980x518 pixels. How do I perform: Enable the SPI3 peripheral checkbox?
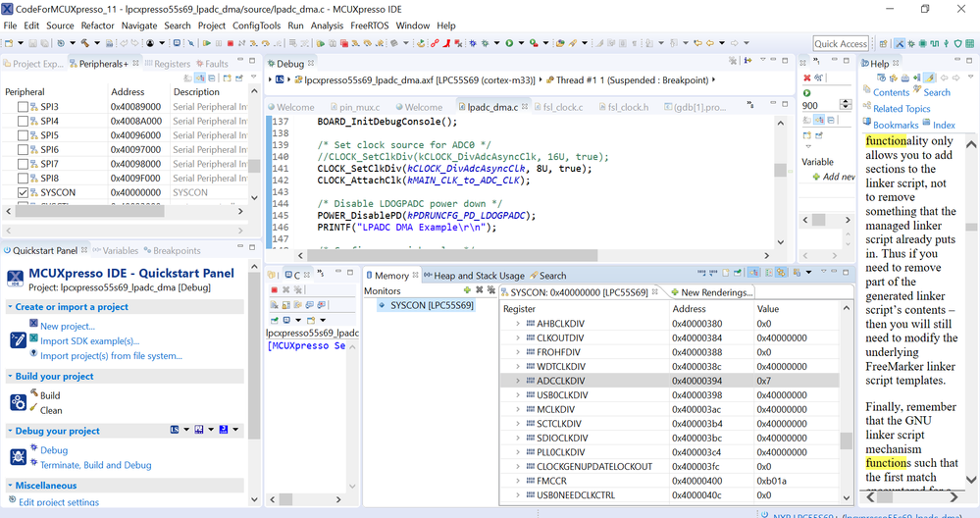pyautogui.click(x=25, y=107)
